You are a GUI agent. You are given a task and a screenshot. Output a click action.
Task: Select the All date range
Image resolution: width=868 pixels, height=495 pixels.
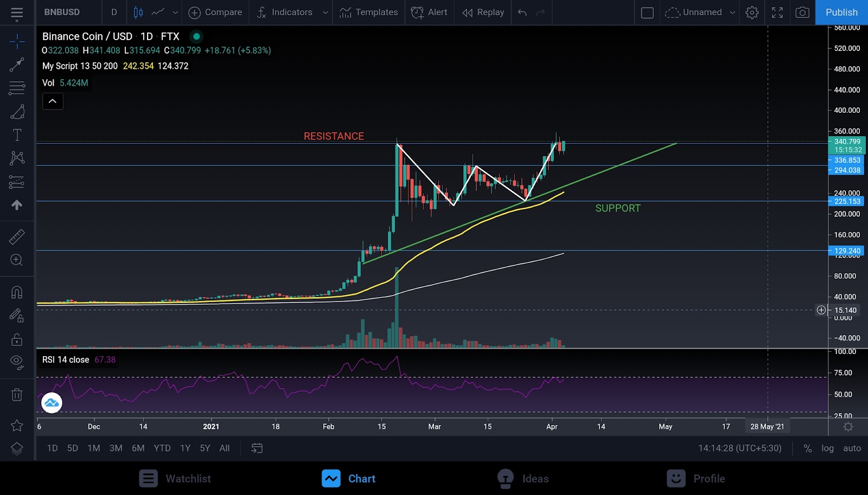coord(225,448)
